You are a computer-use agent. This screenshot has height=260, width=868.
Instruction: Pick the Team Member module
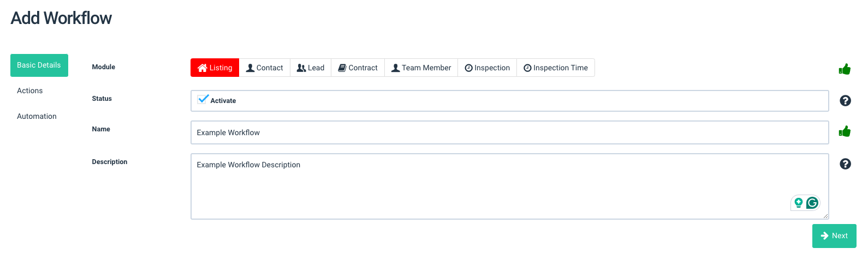coord(421,68)
